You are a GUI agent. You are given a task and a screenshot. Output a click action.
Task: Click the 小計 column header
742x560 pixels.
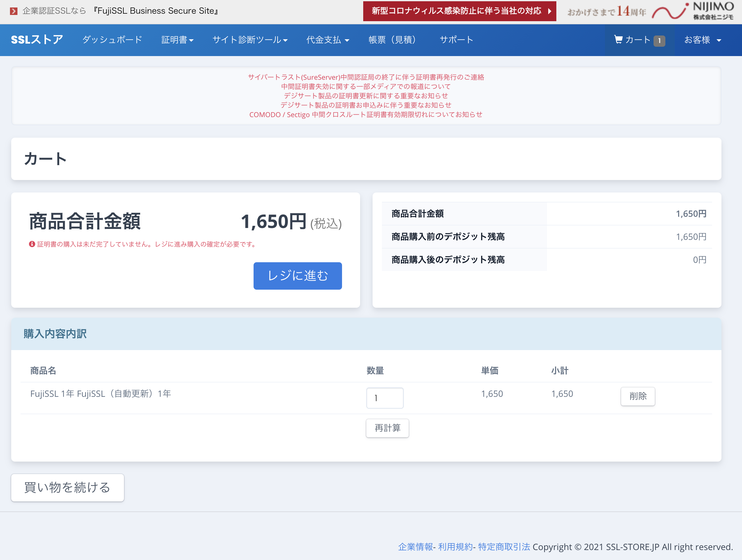pos(560,371)
